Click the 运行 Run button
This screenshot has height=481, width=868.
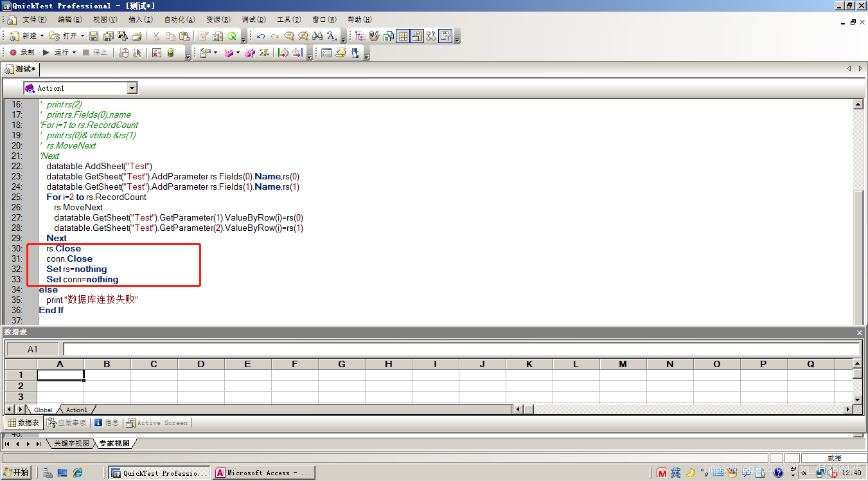coord(56,53)
